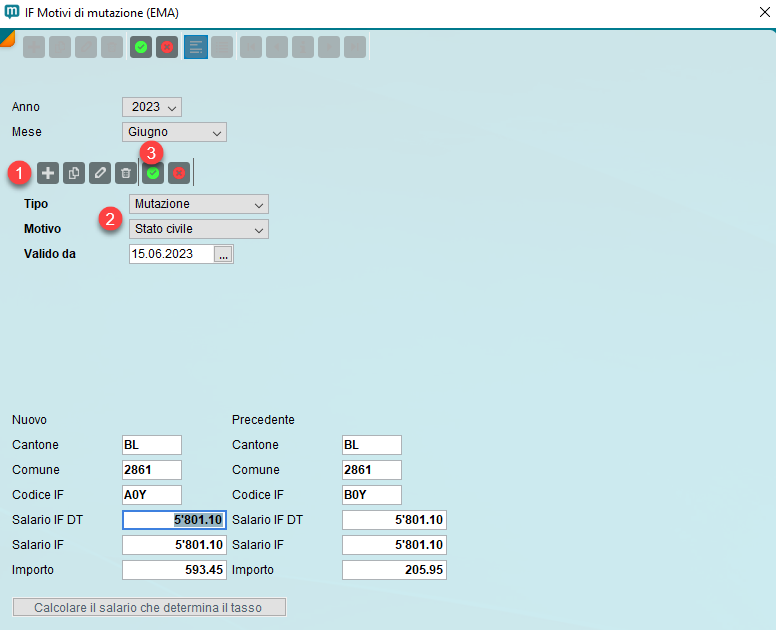The width and height of the screenshot is (776, 630).
Task: Click the Nuovo Codice IF field A0Y
Action: tap(152, 495)
